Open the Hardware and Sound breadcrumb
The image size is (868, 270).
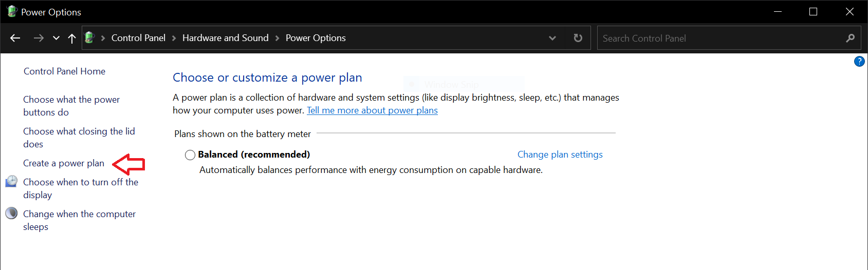tap(226, 38)
